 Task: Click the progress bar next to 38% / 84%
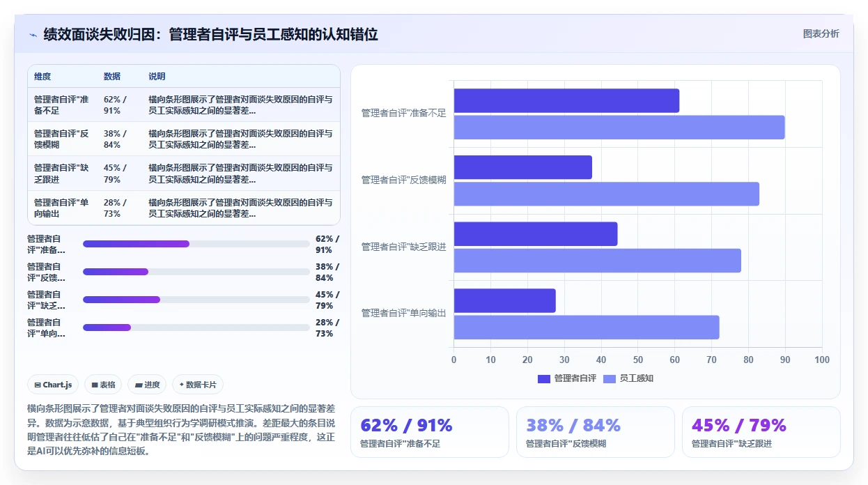click(x=196, y=272)
